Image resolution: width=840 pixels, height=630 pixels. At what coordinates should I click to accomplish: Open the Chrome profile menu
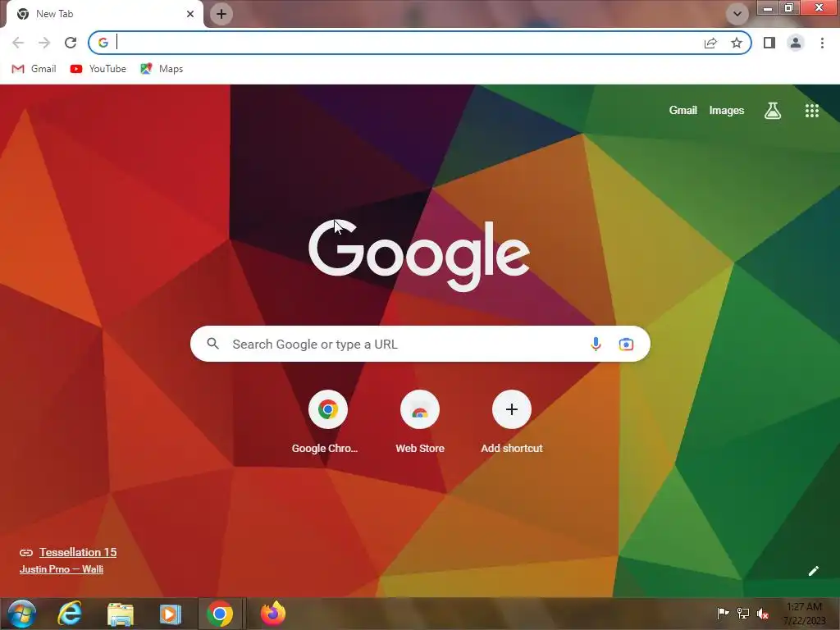[x=796, y=43]
